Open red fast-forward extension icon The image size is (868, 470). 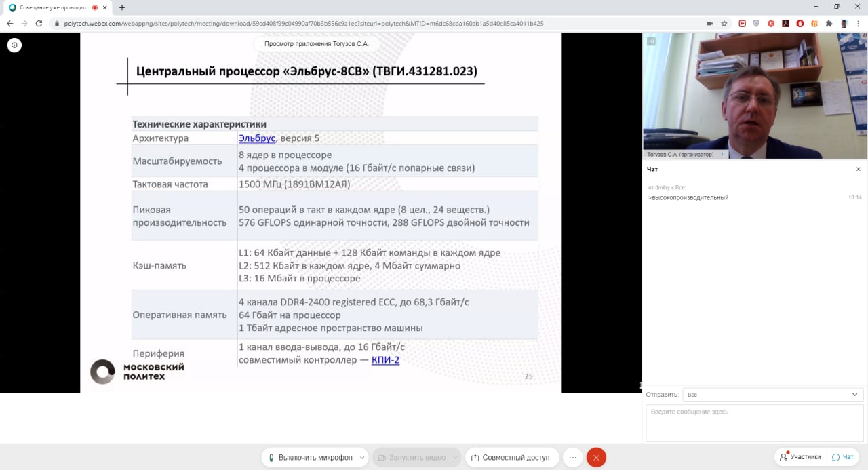(x=743, y=23)
